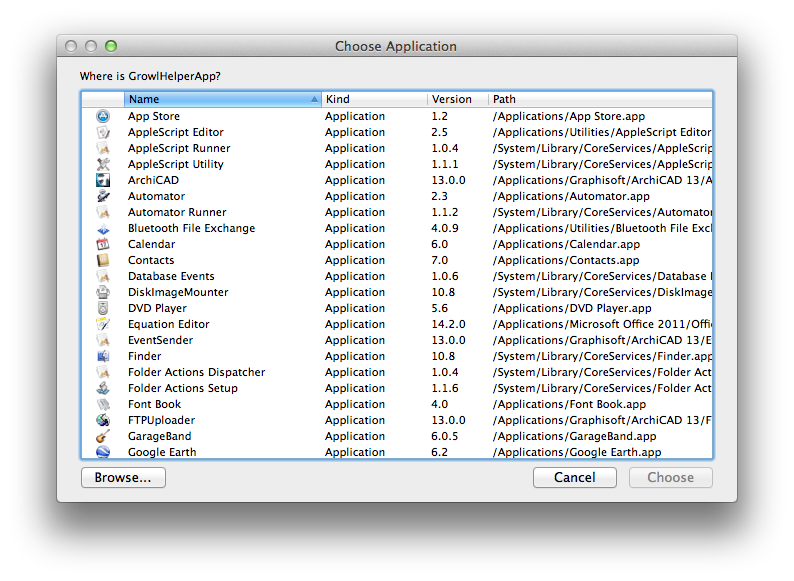Click the path /Applications/DVD Player.app

click(572, 308)
